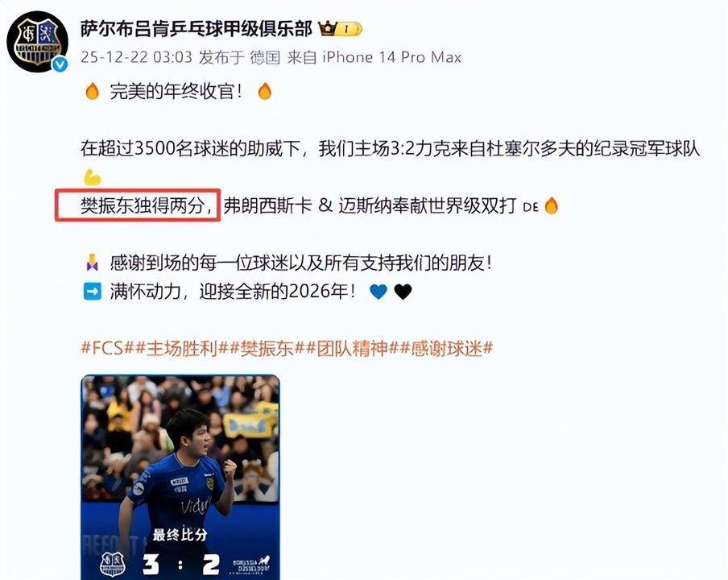This screenshot has width=728, height=580.
Task: Click the black heart emoji
Action: (403, 292)
